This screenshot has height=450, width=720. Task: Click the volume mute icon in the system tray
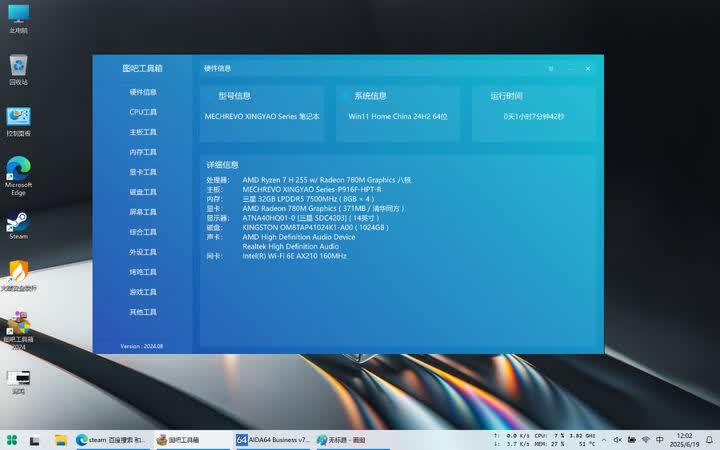pyautogui.click(x=618, y=440)
